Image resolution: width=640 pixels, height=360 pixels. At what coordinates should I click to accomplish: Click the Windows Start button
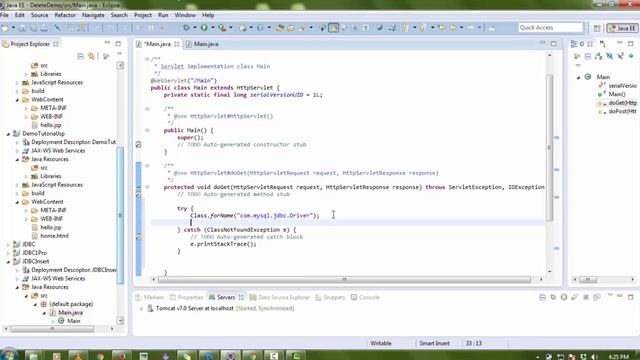(8, 355)
